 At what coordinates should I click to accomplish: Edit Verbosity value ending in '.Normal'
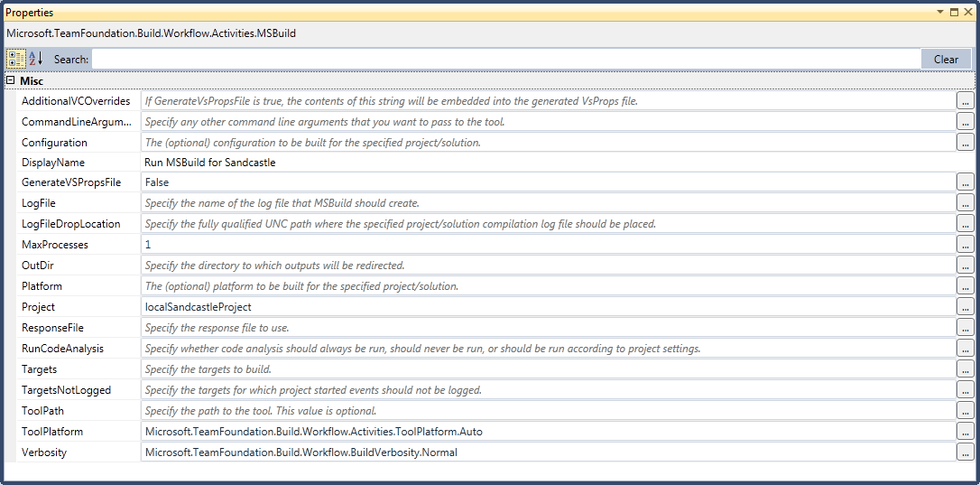[548, 452]
